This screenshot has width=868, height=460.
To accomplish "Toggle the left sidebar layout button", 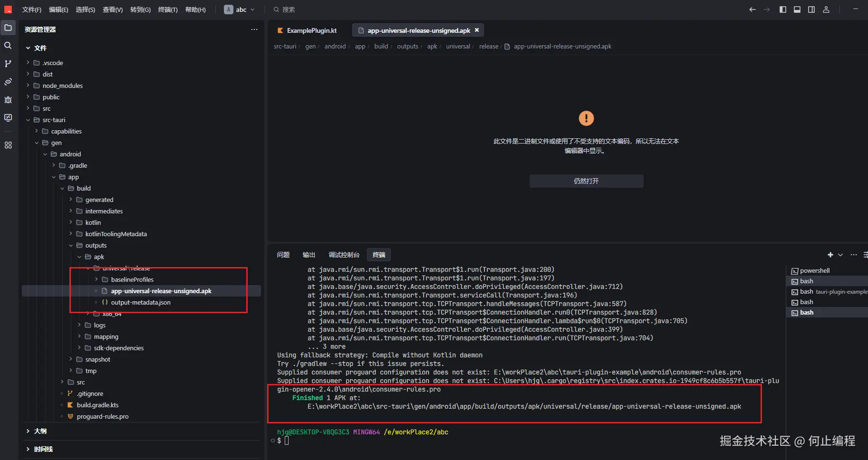I will pyautogui.click(x=783, y=10).
